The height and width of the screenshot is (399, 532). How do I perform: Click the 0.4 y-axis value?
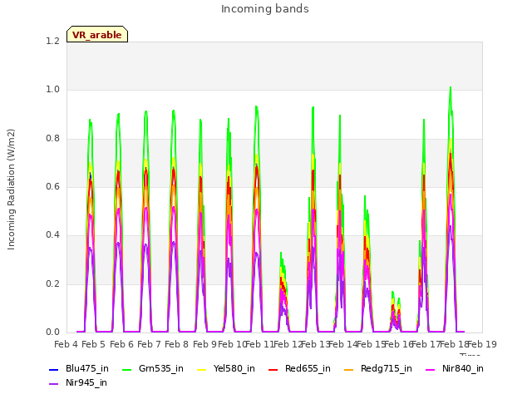point(52,234)
